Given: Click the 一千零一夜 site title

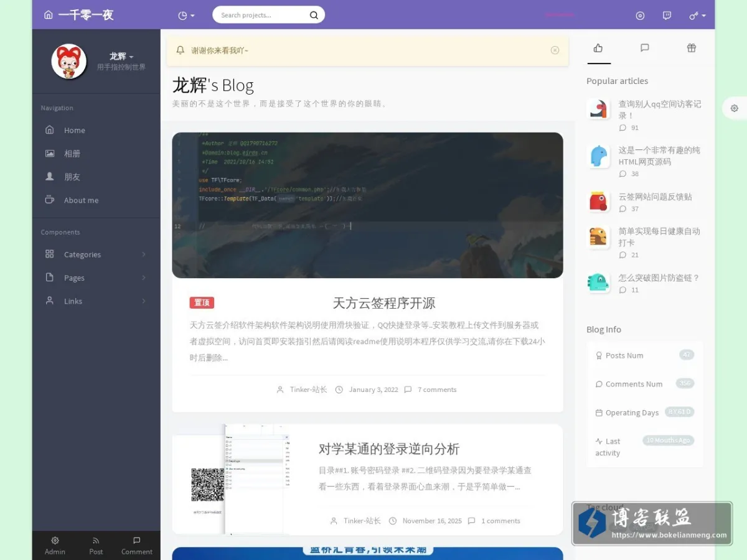Looking at the screenshot, I should pos(86,15).
